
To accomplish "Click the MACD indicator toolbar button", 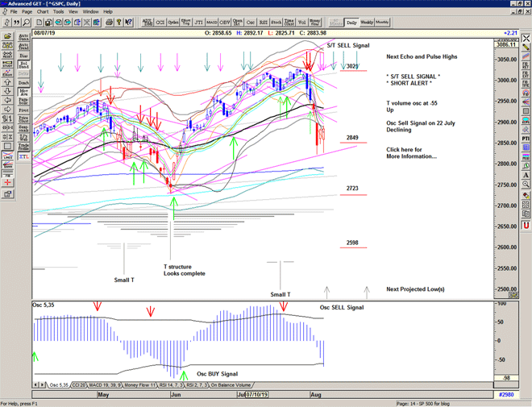I will click(211, 23).
